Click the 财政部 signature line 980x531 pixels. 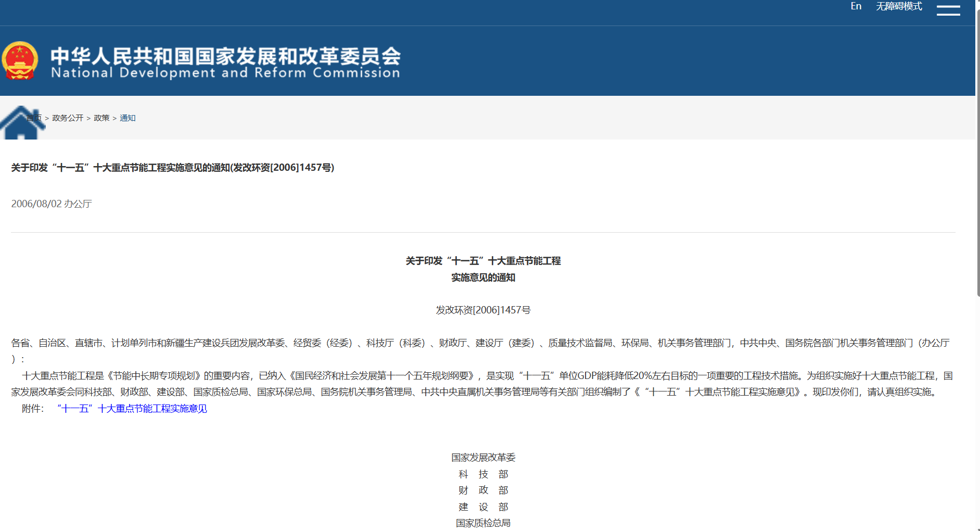pyautogui.click(x=483, y=490)
